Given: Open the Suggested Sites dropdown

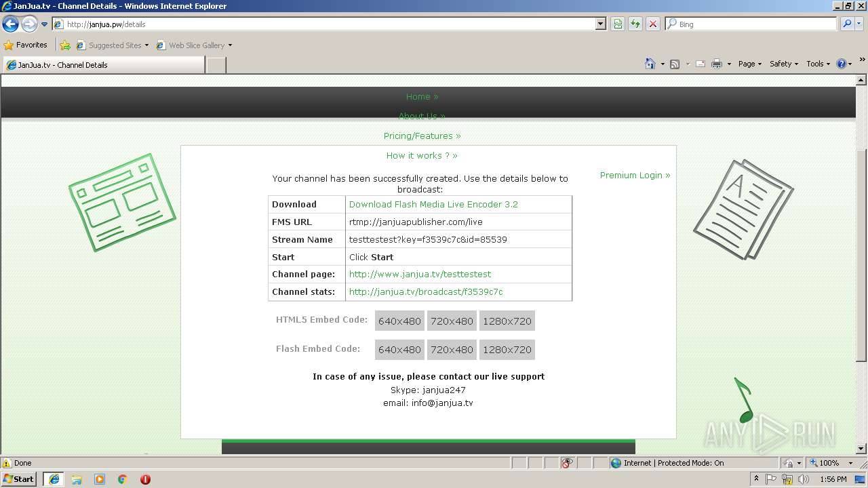Looking at the screenshot, I should click(x=112, y=45).
